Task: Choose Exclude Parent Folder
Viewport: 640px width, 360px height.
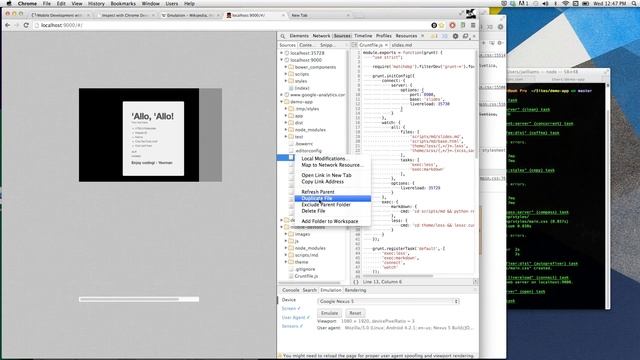Action: (x=333, y=204)
